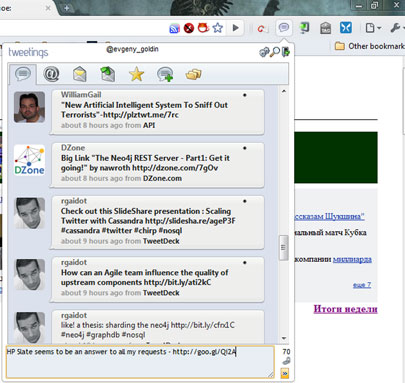
Task: Open the page menu dropdown
Action: (x=373, y=28)
